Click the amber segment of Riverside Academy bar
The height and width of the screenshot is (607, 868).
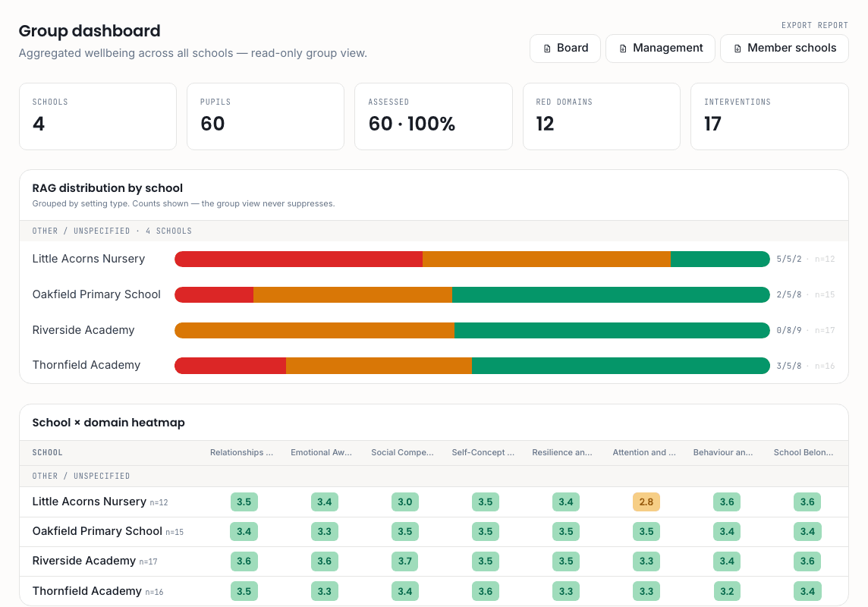314,330
